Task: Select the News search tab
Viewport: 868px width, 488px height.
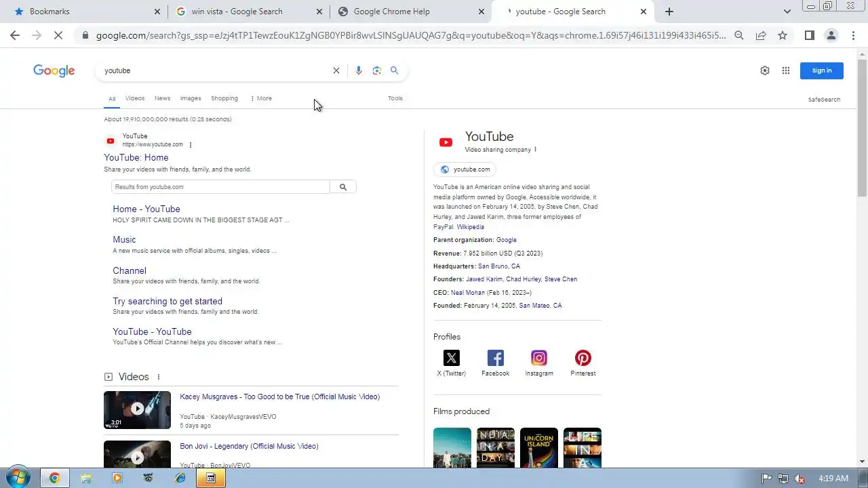Action: (162, 98)
